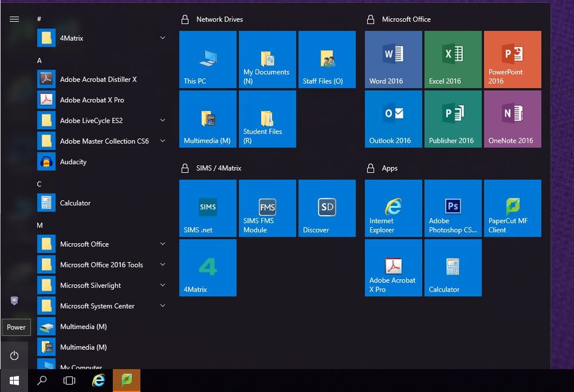Open Adobe Acrobat X Pro list entry

[102, 100]
